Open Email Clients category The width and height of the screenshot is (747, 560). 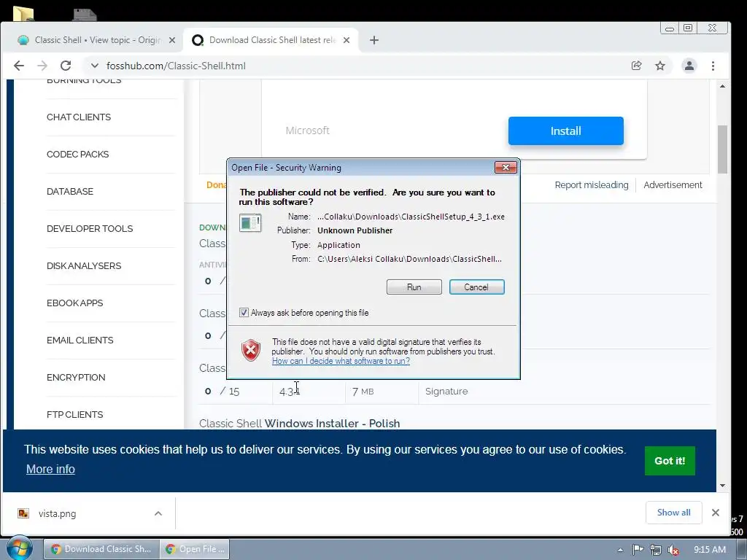pos(80,340)
